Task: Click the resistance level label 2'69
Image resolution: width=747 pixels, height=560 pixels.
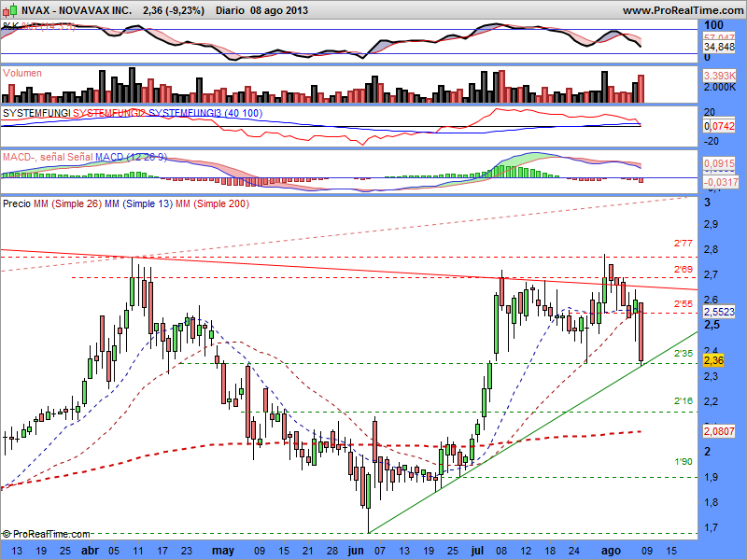Action: click(684, 270)
